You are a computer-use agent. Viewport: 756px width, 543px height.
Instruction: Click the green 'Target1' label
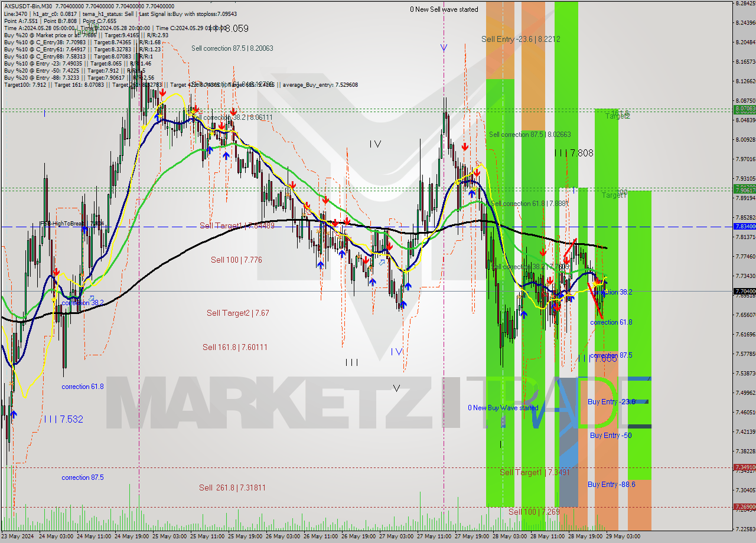point(614,195)
